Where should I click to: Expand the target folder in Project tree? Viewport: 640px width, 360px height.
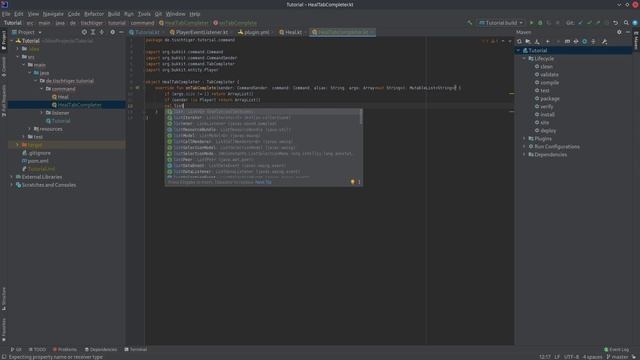[x=18, y=145]
